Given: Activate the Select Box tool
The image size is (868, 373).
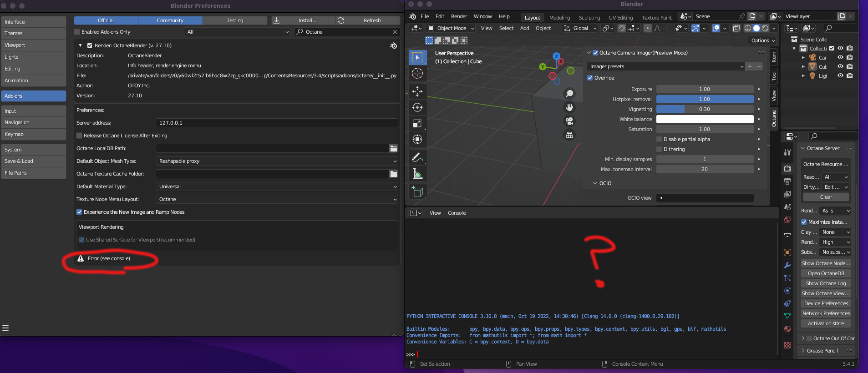Looking at the screenshot, I should (417, 57).
